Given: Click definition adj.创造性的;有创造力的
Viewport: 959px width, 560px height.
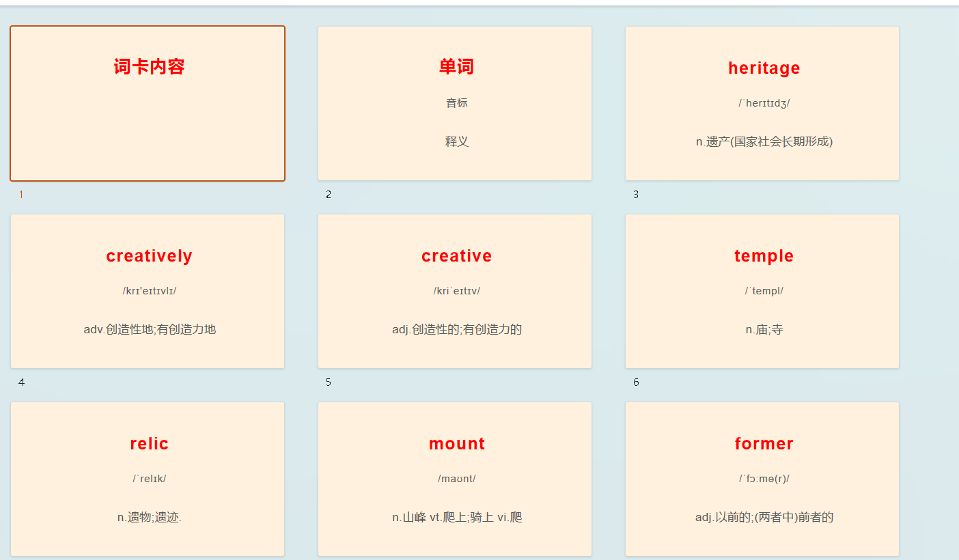Looking at the screenshot, I should coord(457,329).
